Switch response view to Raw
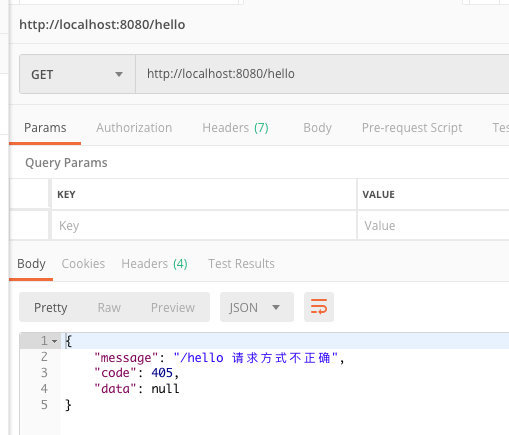The image size is (509, 435). click(x=109, y=307)
